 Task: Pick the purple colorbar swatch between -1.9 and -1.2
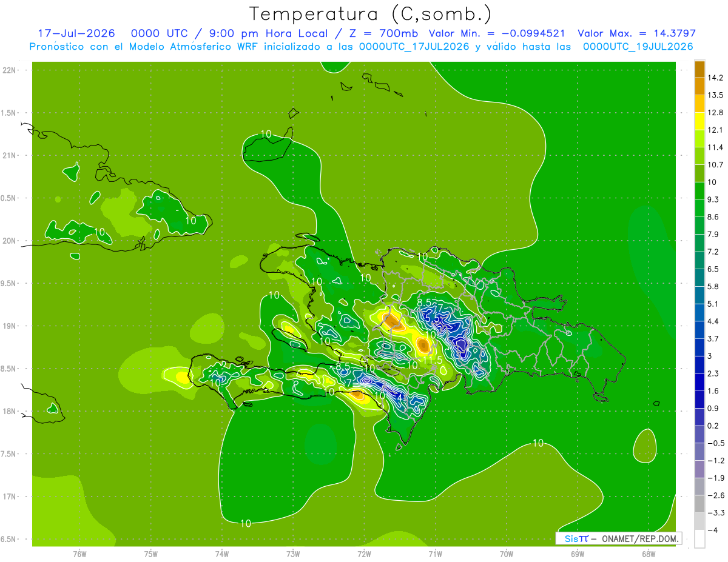(699, 469)
